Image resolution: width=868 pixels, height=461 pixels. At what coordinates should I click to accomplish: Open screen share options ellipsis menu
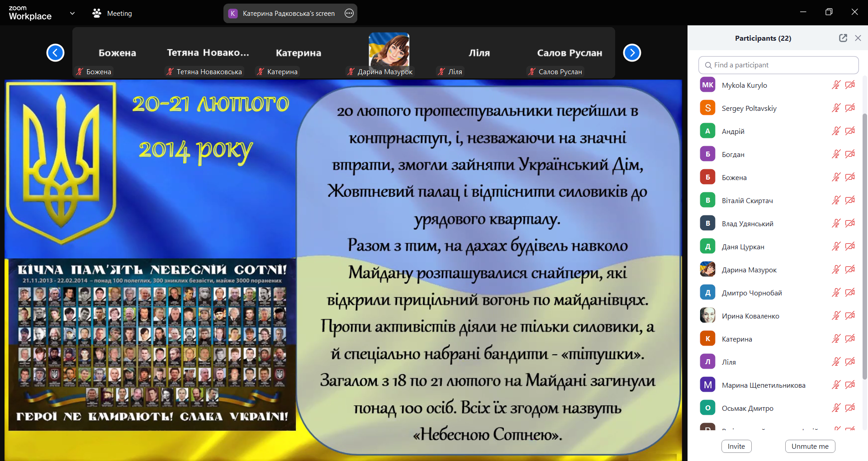pyautogui.click(x=349, y=13)
